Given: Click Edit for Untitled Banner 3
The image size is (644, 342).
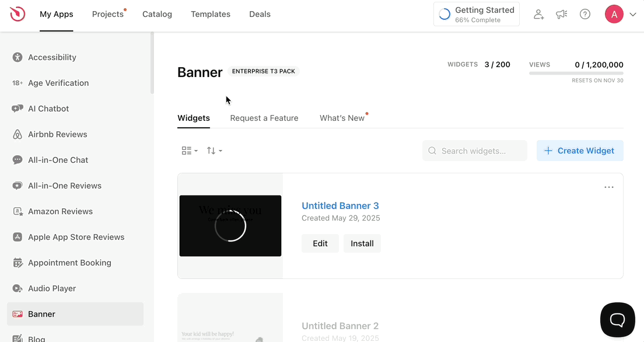Looking at the screenshot, I should (x=320, y=243).
